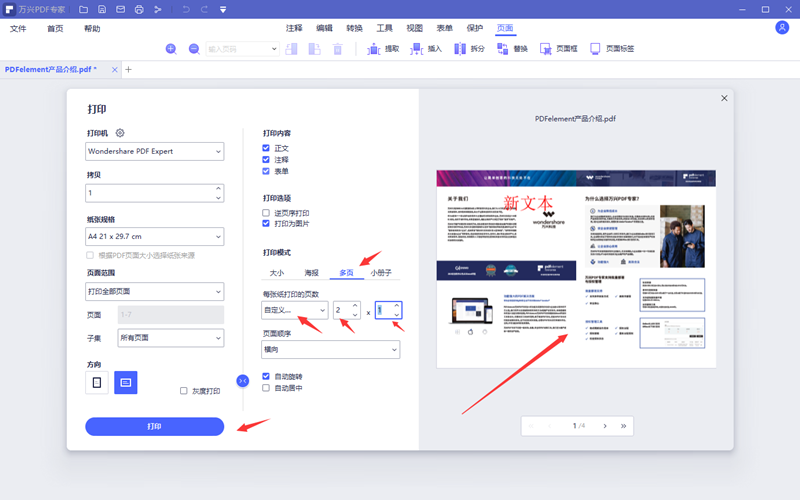Enable 逆页序打印 reverse order checkbox
This screenshot has width=800, height=500.
coord(266,213)
